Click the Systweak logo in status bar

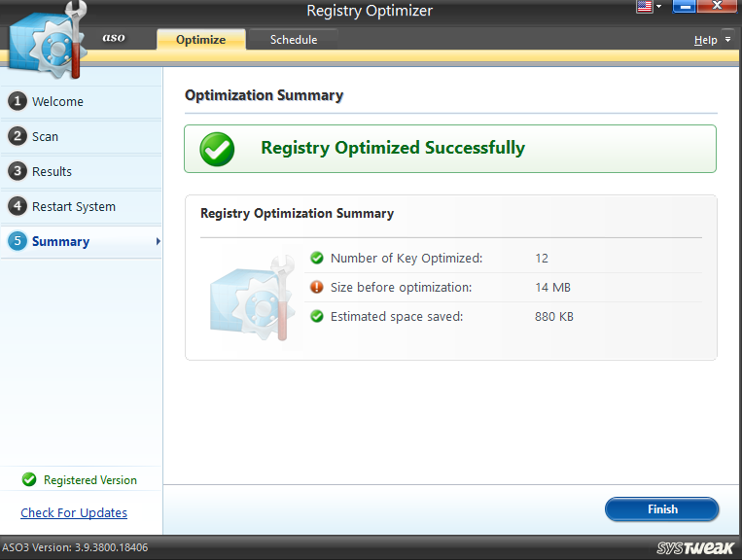(x=694, y=547)
